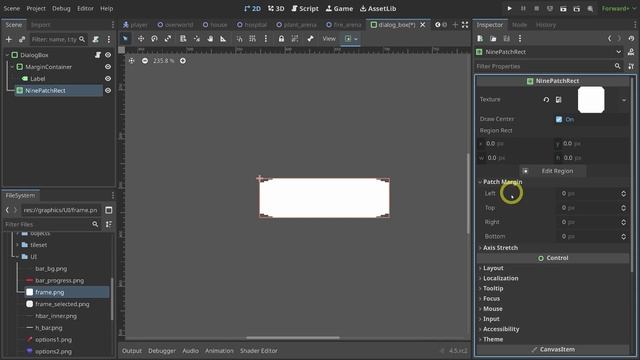Uncheck the Draw Center checkbox

coord(559,119)
